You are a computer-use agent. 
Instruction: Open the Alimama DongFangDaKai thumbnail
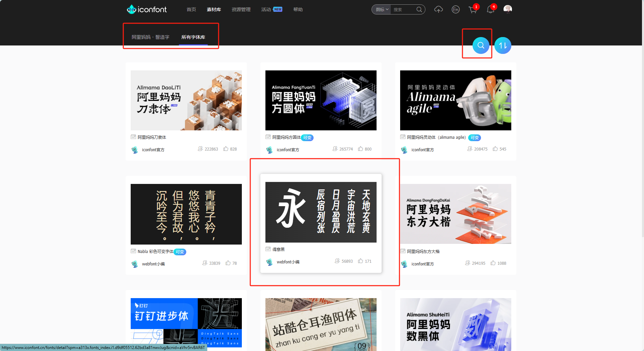pyautogui.click(x=456, y=214)
